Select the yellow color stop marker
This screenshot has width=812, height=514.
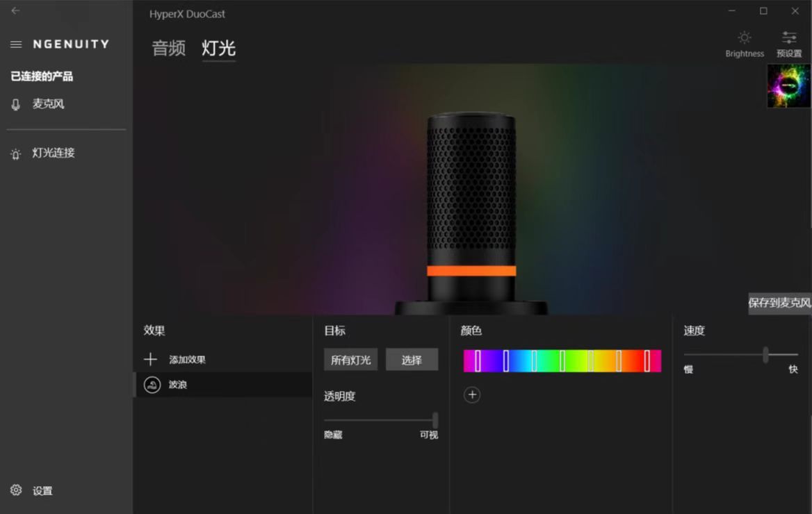coord(590,360)
